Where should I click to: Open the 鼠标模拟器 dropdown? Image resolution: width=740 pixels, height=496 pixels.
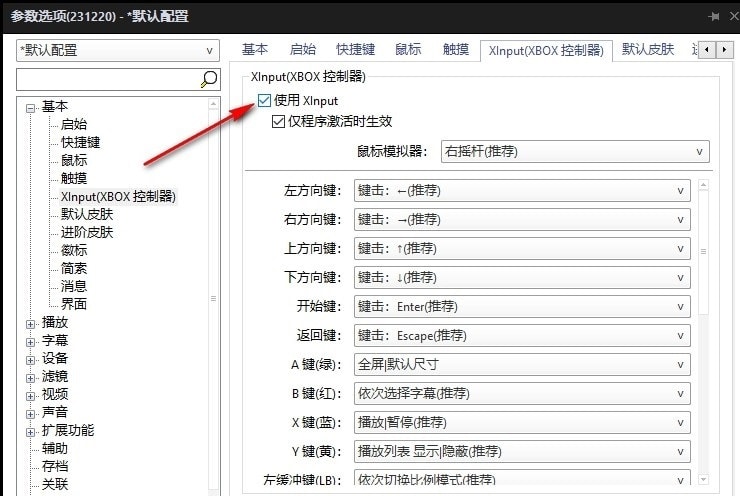pos(575,151)
